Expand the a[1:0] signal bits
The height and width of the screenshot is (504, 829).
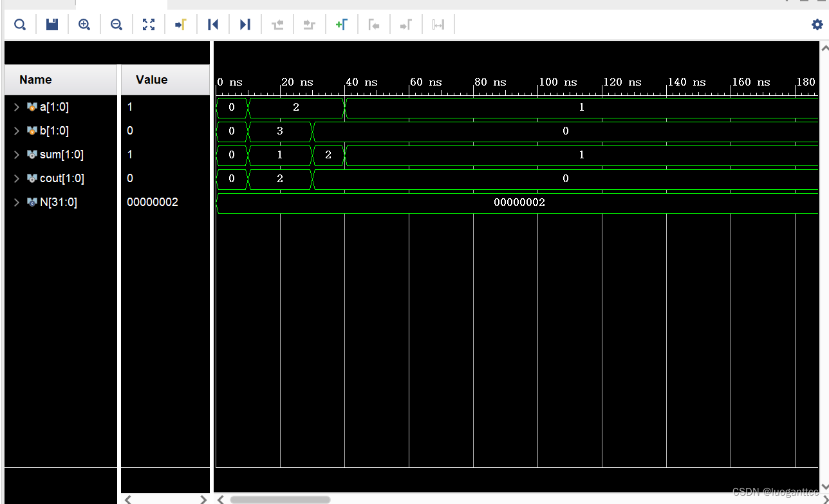pos(16,107)
